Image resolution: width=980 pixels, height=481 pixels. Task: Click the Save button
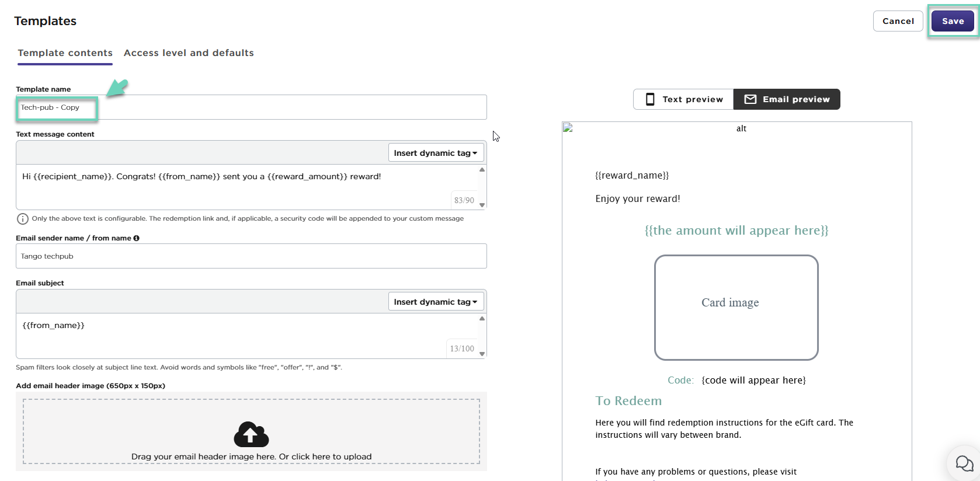953,21
